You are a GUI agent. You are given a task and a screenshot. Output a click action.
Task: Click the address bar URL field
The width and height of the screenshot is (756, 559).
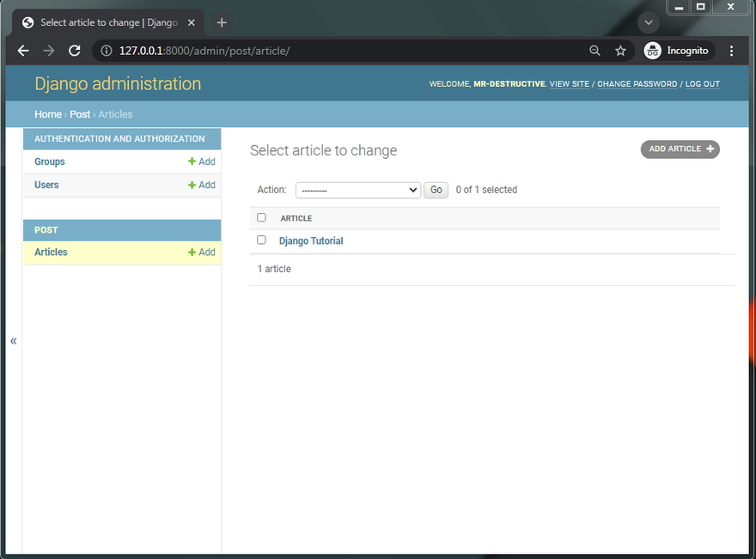pos(344,51)
